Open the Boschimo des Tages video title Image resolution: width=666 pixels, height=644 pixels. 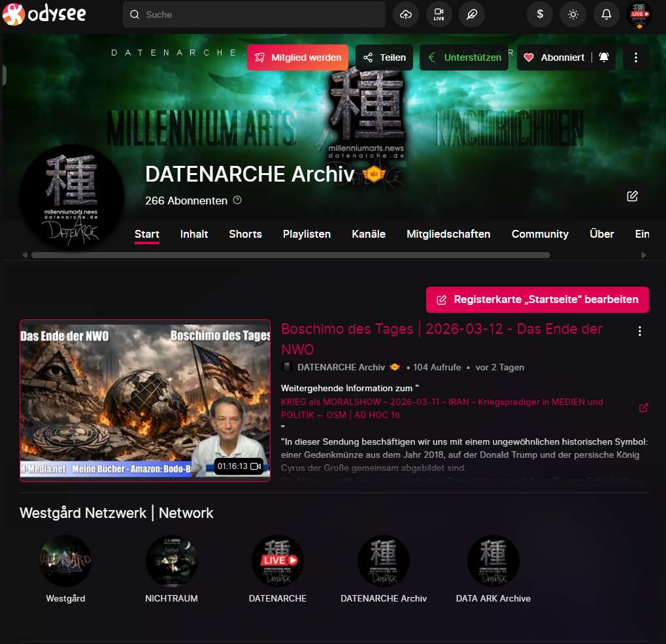442,339
